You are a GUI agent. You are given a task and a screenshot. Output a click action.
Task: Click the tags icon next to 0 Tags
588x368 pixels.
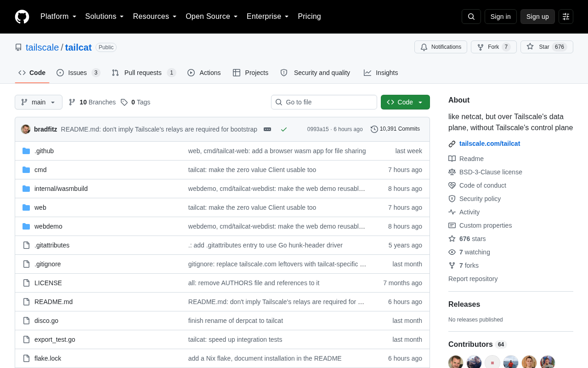coord(124,102)
